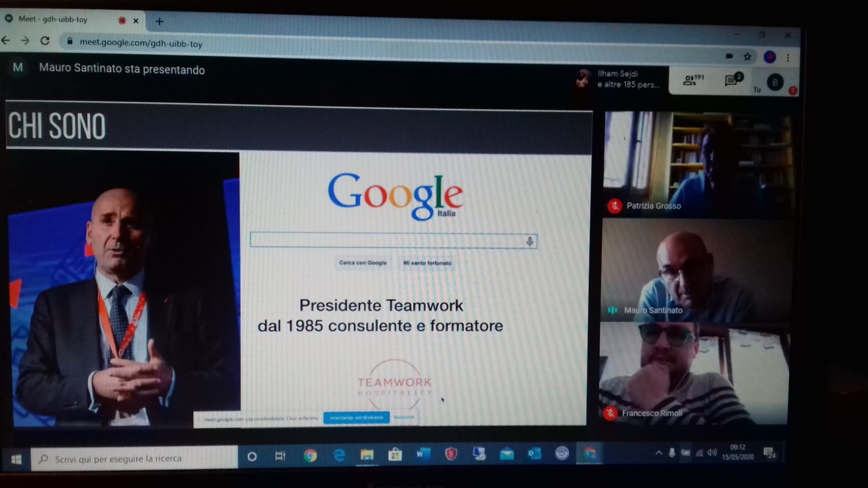Screen dimensions: 868x488
Task: Open the volume control in system tray
Action: click(712, 453)
